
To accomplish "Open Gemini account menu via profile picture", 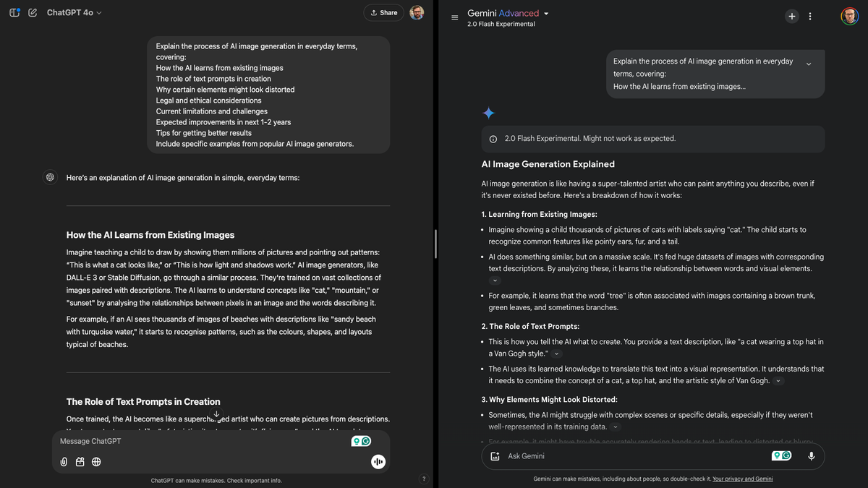I will click(x=850, y=15).
